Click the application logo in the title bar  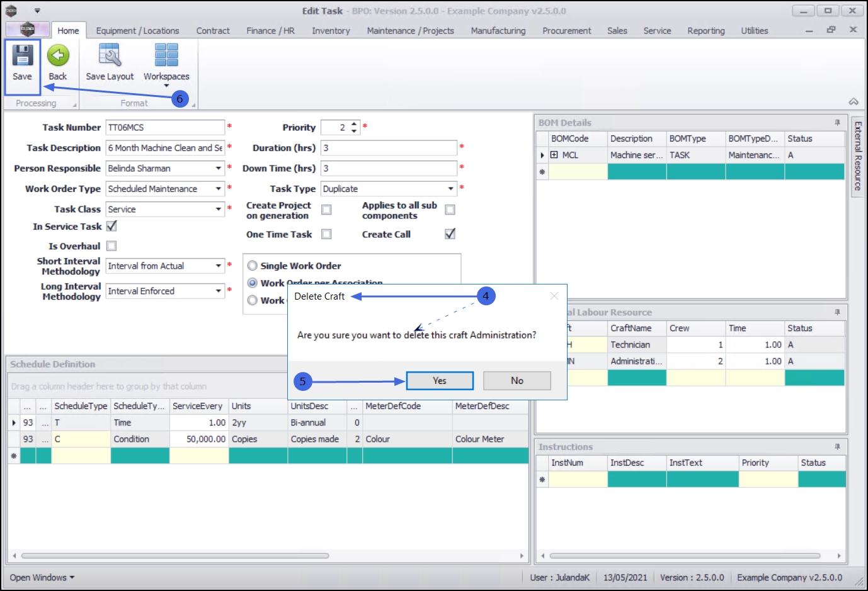[11, 11]
